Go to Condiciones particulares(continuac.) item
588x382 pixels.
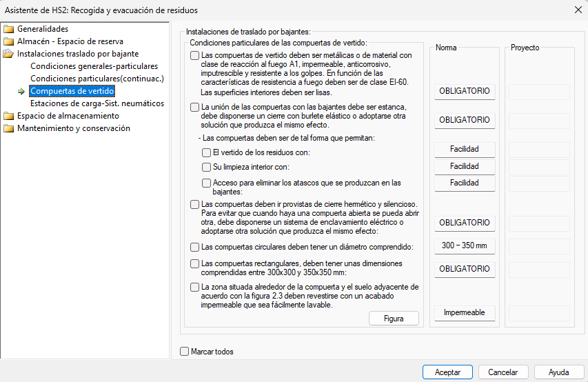point(97,79)
